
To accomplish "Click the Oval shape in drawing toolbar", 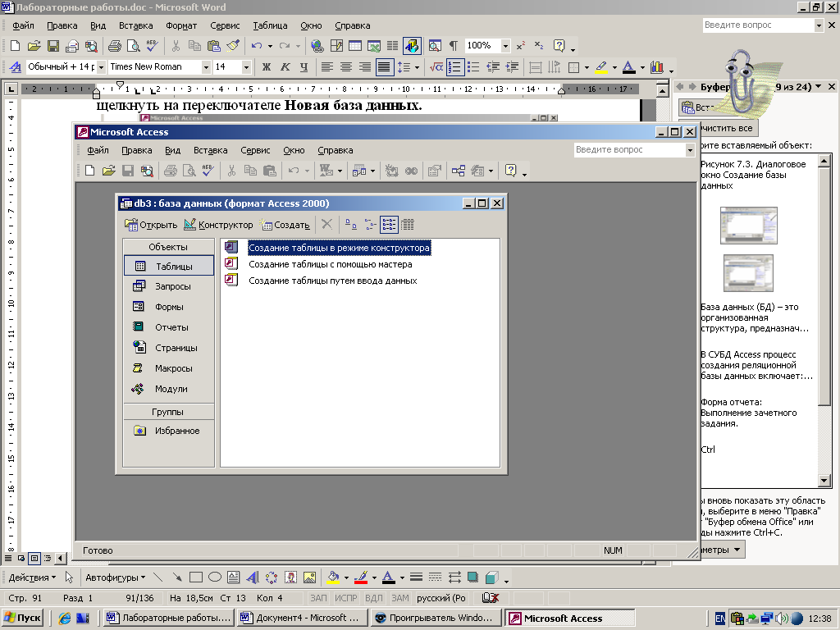I will [x=215, y=577].
